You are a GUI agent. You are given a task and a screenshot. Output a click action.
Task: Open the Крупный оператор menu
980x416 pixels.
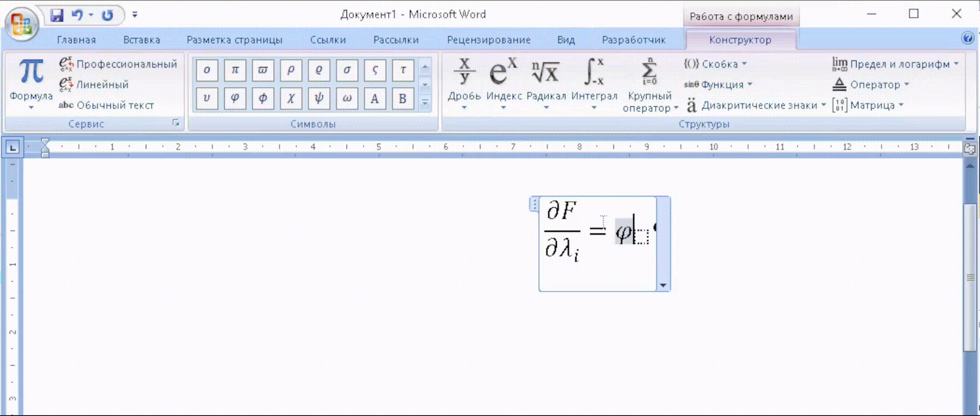click(x=650, y=85)
